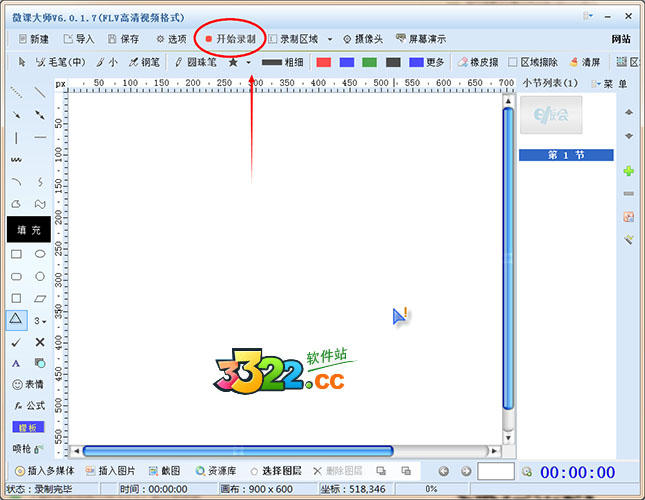Toggle the 填充 fill mode
The width and height of the screenshot is (645, 500).
(29, 229)
